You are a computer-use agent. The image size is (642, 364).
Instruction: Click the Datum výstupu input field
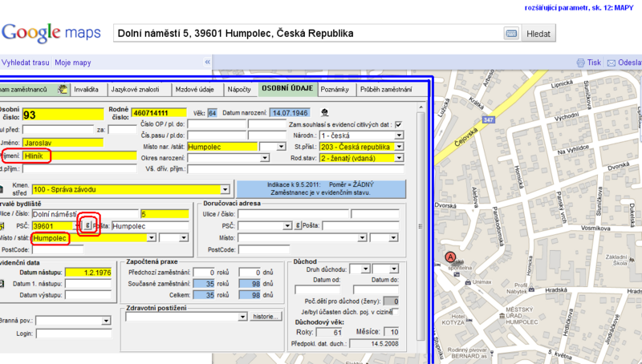88,295
